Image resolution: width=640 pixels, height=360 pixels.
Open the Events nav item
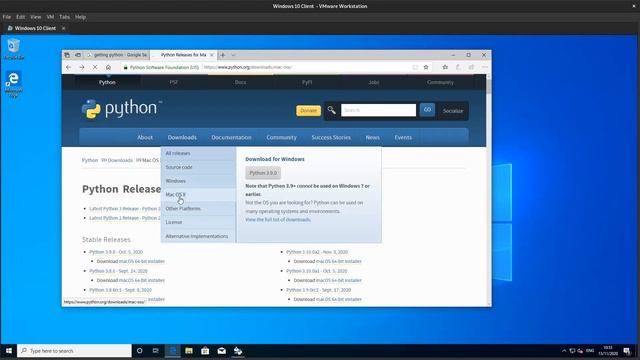pos(403,138)
